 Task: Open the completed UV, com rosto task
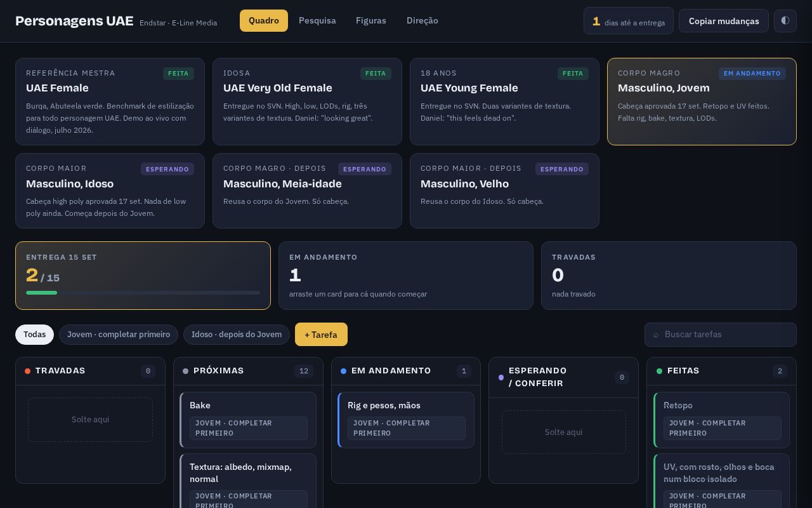[x=722, y=481]
